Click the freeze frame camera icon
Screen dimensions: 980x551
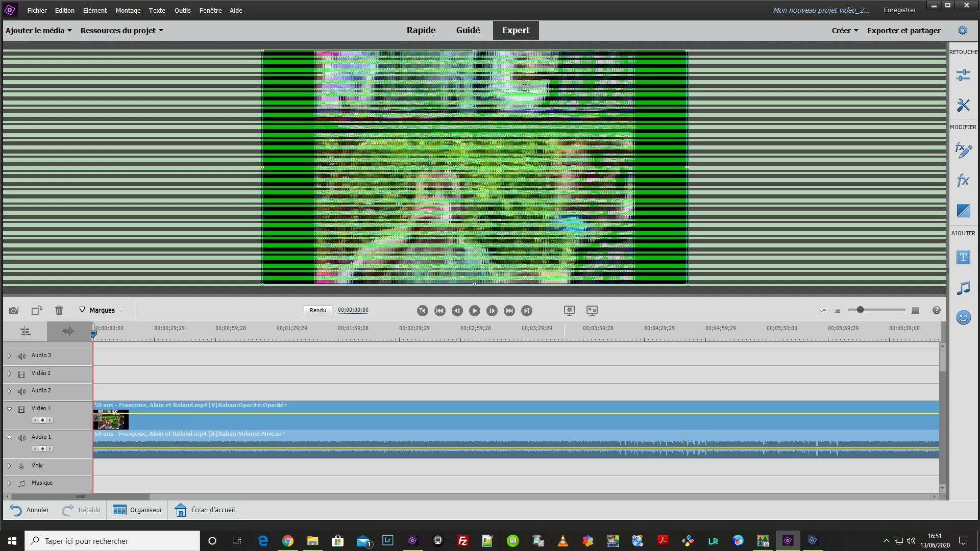point(14,310)
